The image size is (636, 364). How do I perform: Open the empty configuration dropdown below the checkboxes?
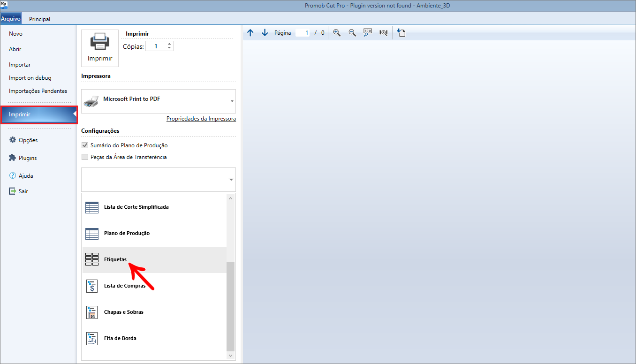[159, 180]
